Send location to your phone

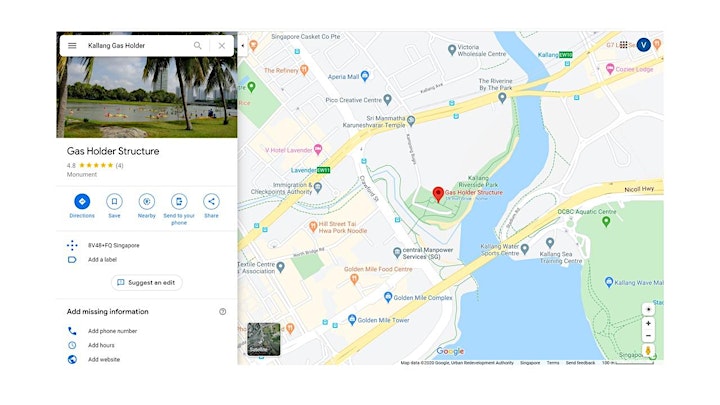(179, 201)
